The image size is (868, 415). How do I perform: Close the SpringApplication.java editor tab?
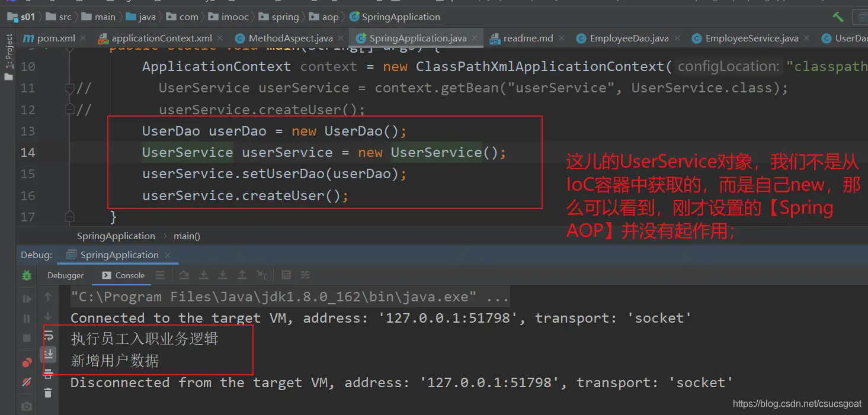[475, 38]
